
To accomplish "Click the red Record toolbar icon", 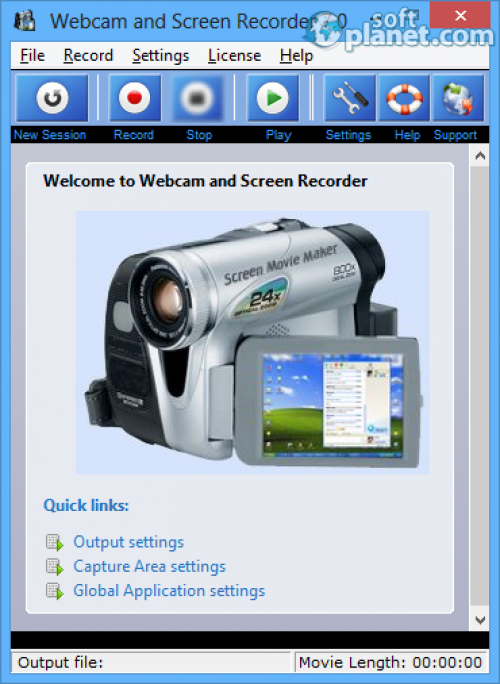I will (x=134, y=98).
